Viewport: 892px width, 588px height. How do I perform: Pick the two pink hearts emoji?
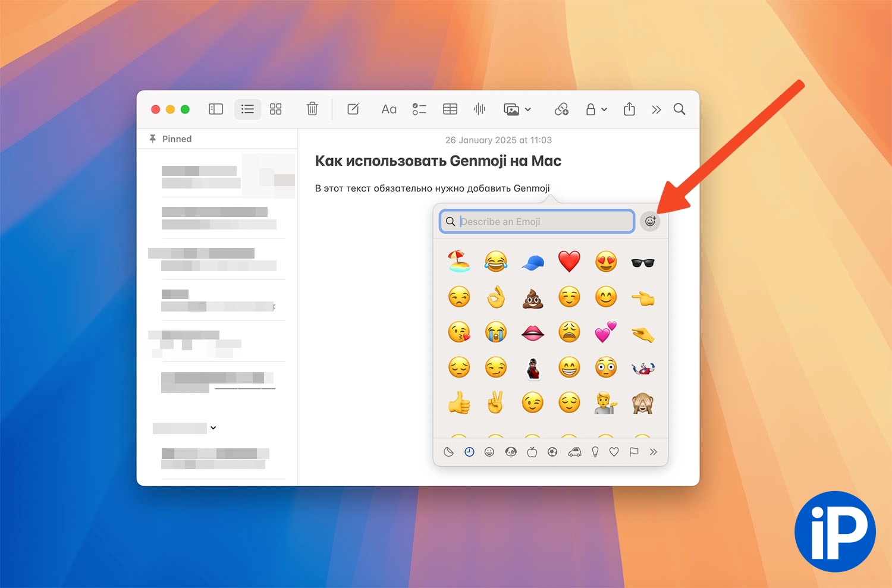tap(606, 332)
